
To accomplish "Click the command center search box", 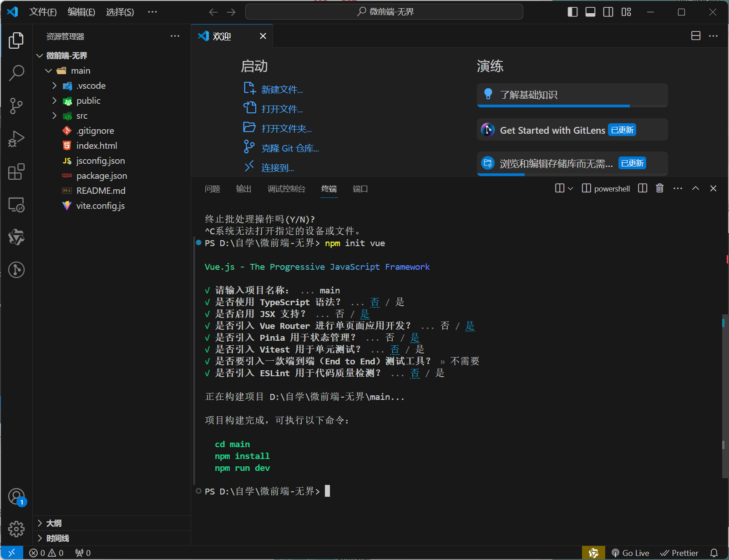I will point(384,12).
